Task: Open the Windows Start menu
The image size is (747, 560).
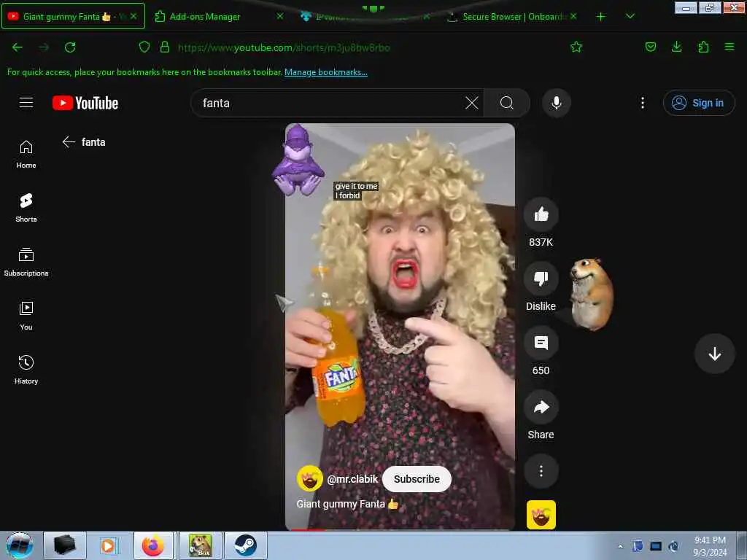Action: (19, 545)
